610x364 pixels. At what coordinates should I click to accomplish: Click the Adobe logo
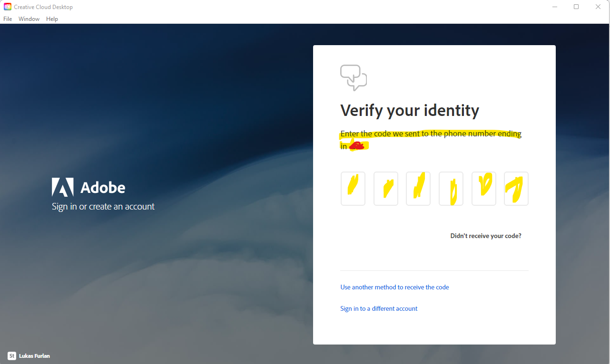(x=62, y=187)
